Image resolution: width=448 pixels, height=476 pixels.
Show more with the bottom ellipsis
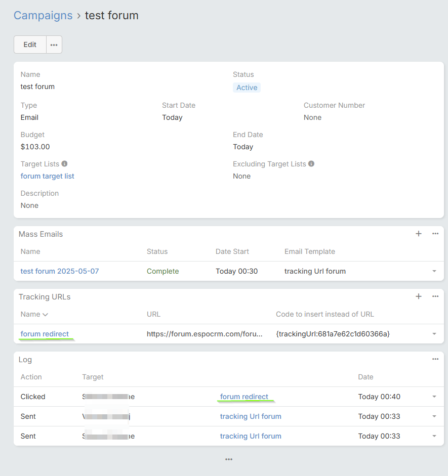(229, 459)
